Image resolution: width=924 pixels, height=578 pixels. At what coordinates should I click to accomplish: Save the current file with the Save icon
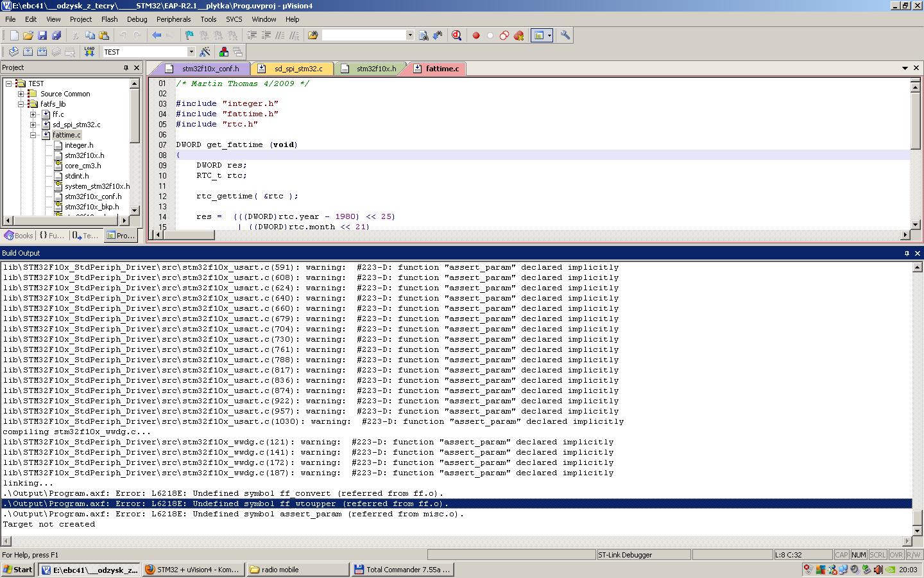[x=42, y=35]
